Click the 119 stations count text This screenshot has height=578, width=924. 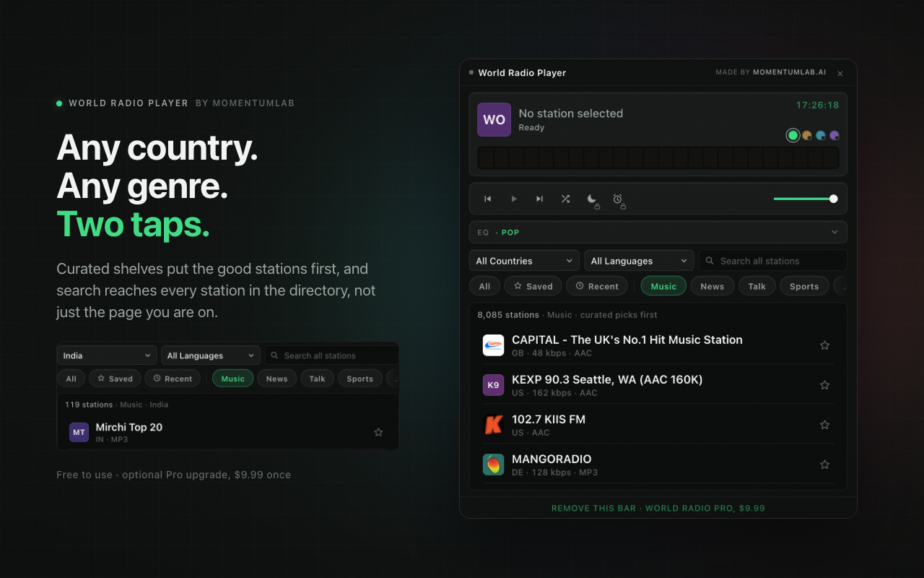pyautogui.click(x=89, y=405)
